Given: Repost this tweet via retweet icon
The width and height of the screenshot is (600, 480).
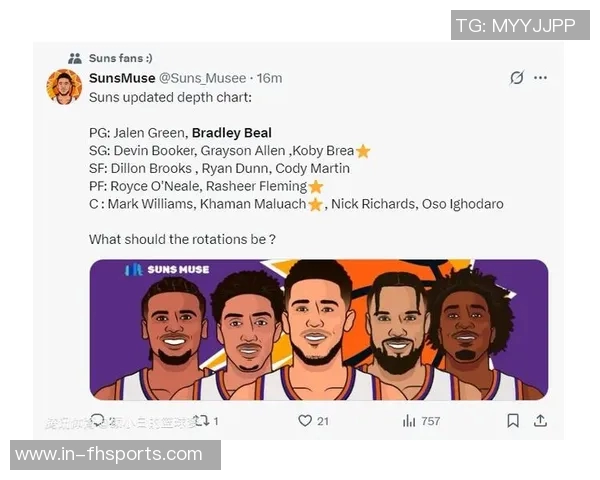Looking at the screenshot, I should pos(202,421).
